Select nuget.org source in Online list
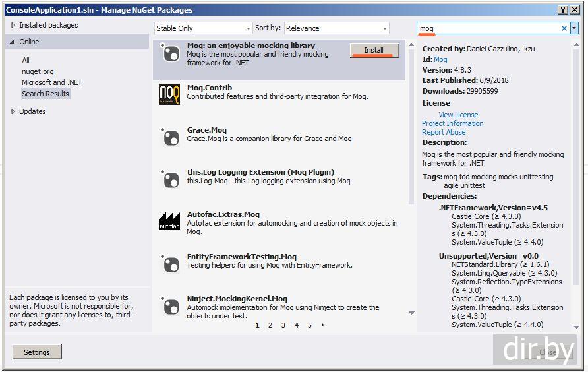Viewport: 588px width, 372px height. coord(38,71)
